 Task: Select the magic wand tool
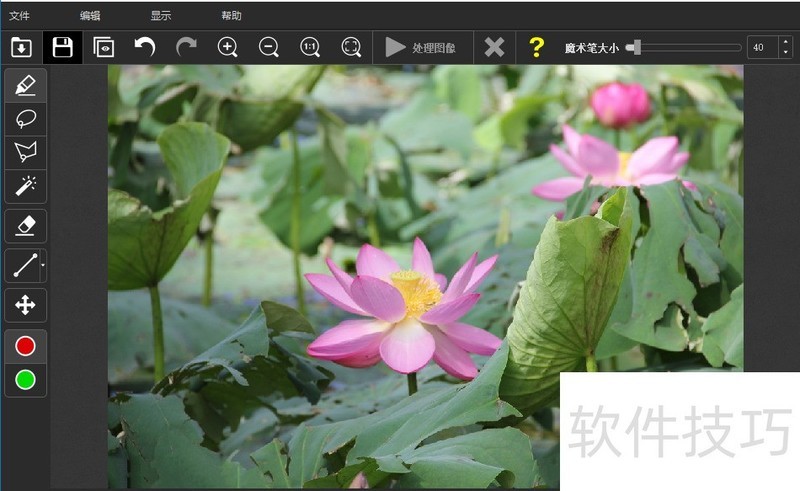tap(26, 186)
